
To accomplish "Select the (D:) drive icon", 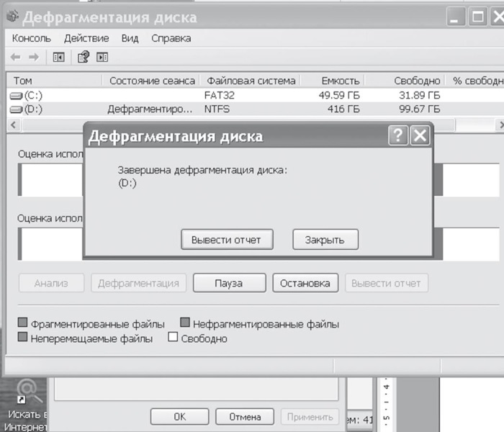I will pyautogui.click(x=16, y=109).
